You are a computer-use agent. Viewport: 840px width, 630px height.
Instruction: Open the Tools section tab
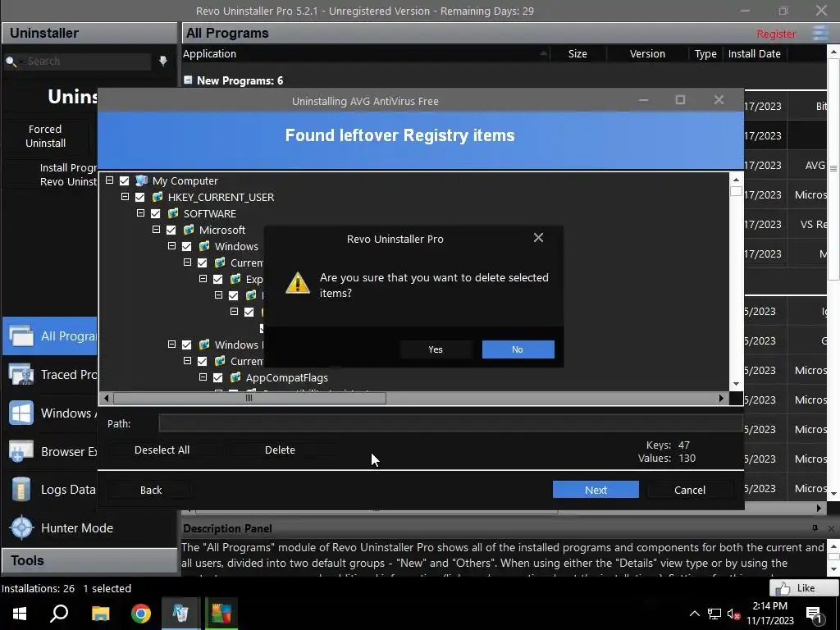[89, 560]
